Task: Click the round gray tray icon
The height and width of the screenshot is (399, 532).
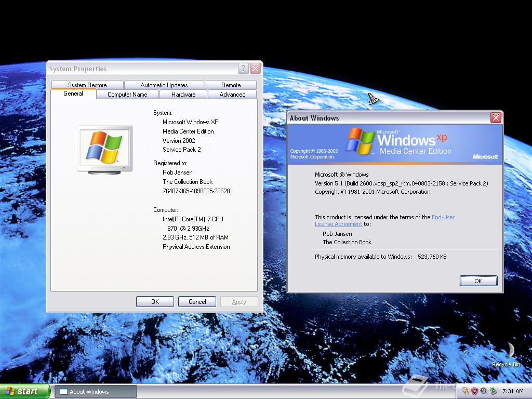Action: pyautogui.click(x=484, y=391)
